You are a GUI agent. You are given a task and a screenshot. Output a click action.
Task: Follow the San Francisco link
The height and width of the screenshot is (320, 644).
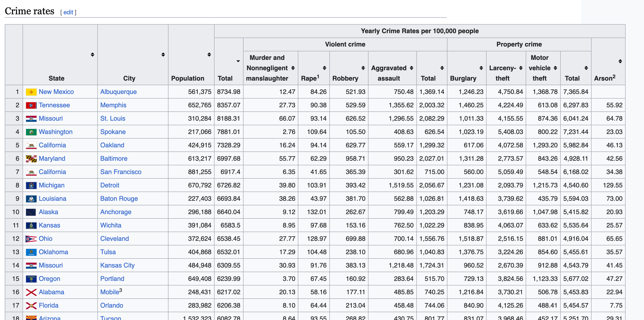121,172
